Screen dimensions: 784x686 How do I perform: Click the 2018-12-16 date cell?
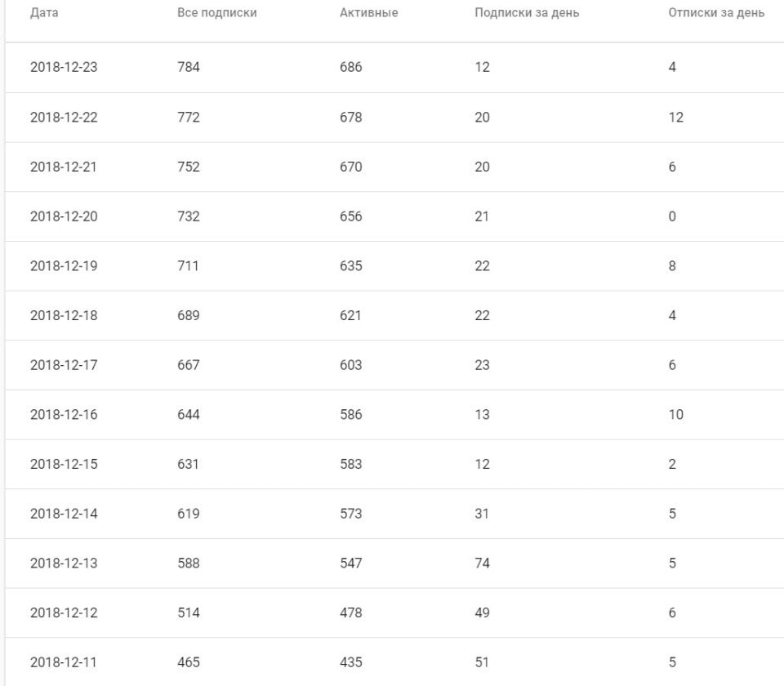click(x=64, y=415)
